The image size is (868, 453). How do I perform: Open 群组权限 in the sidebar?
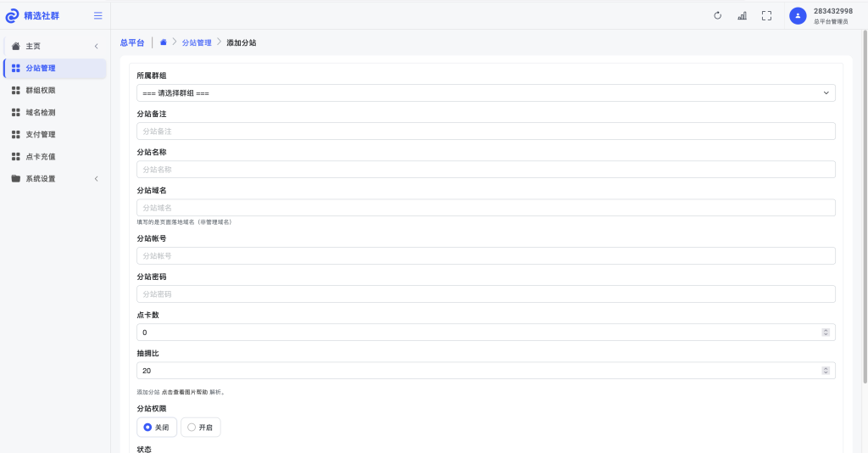coord(55,90)
